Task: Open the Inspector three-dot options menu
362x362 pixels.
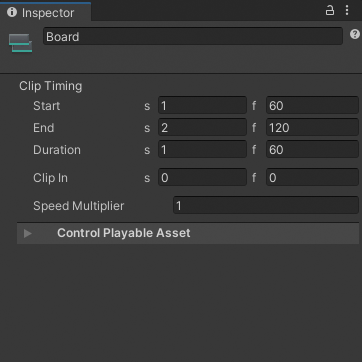Action: pyautogui.click(x=347, y=11)
